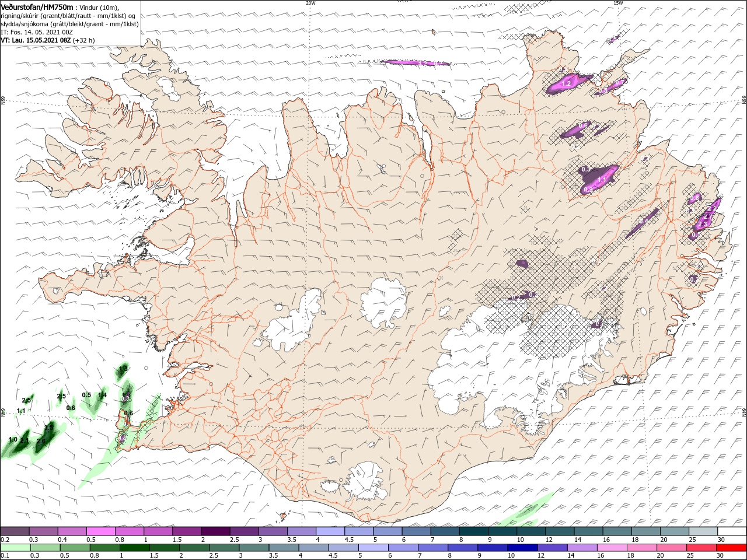Click the 1.2 snow value in the northeast
The width and height of the screenshot is (747, 560).
coord(566,85)
